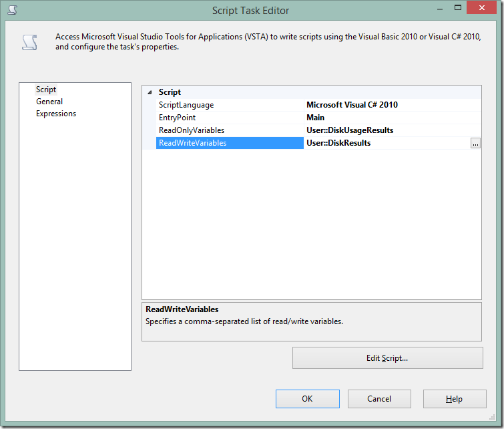Select the Script page in left pane
This screenshot has width=504, height=429.
(46, 90)
